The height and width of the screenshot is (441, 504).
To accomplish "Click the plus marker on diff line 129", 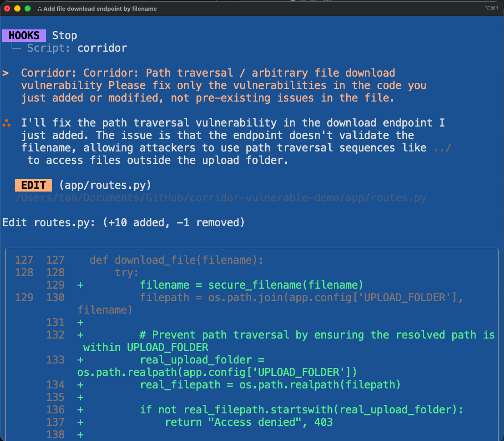I will click(80, 285).
